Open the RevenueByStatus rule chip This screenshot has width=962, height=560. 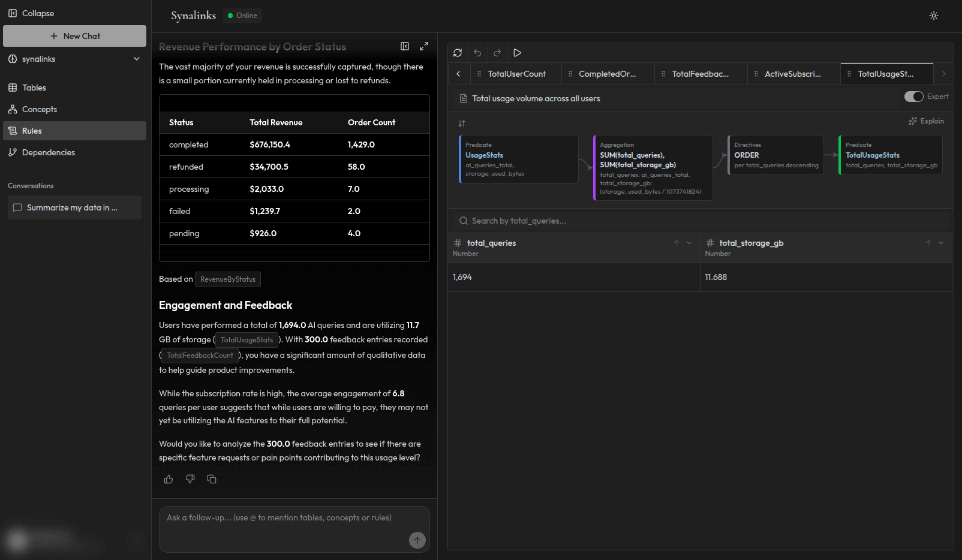pos(227,279)
